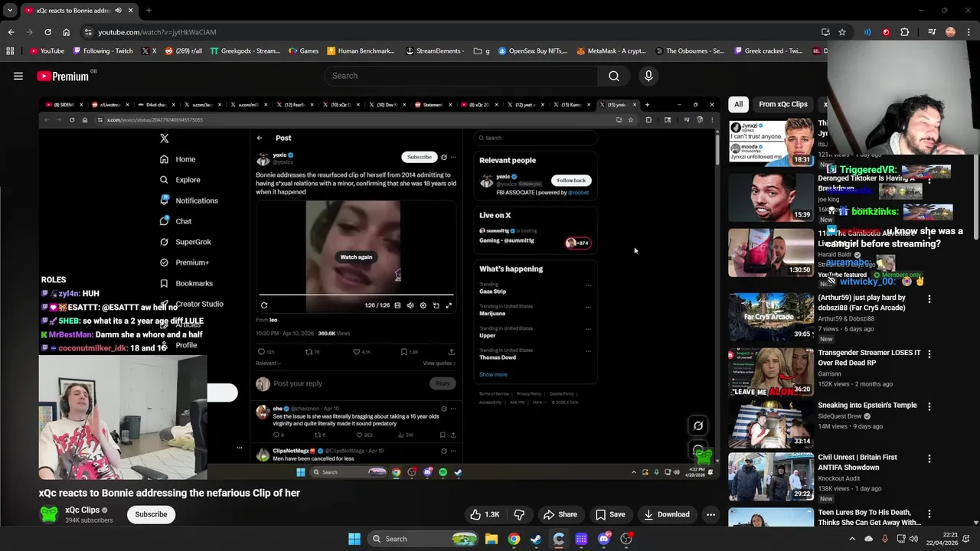Open the 'Following - Twitch' bookmark
This screenshot has height=551, width=980.
pos(103,51)
